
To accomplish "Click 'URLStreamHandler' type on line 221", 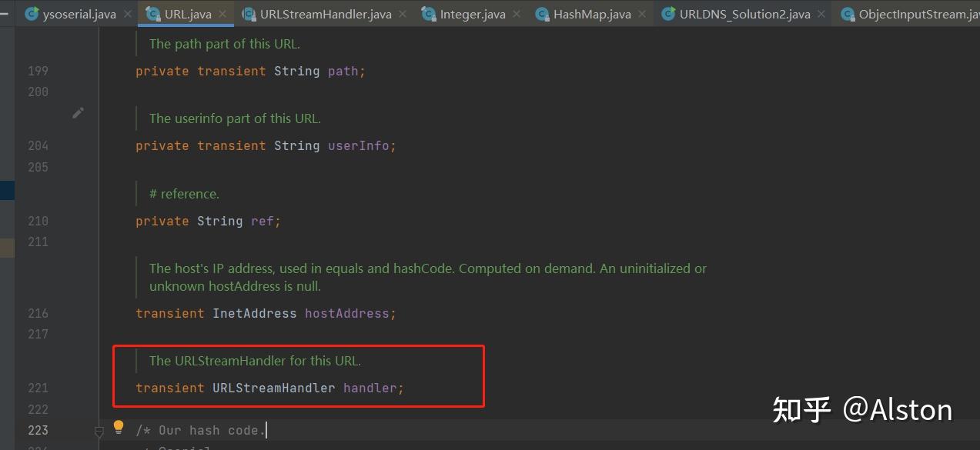I will click(x=274, y=388).
